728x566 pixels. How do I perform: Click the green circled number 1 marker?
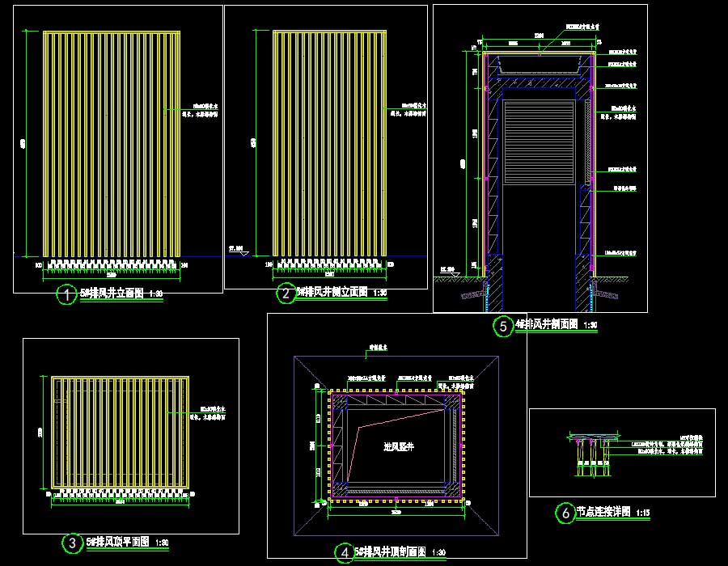(x=66, y=295)
